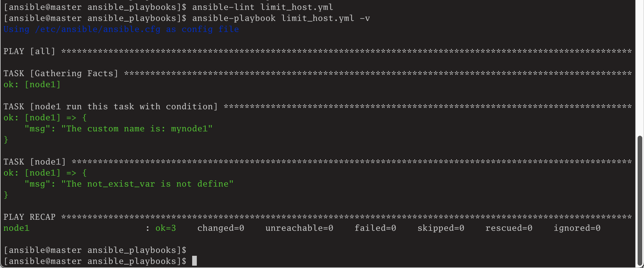The image size is (644, 268).
Task: Click the ansible-playbook limit_host.yml -v command
Action: click(281, 18)
